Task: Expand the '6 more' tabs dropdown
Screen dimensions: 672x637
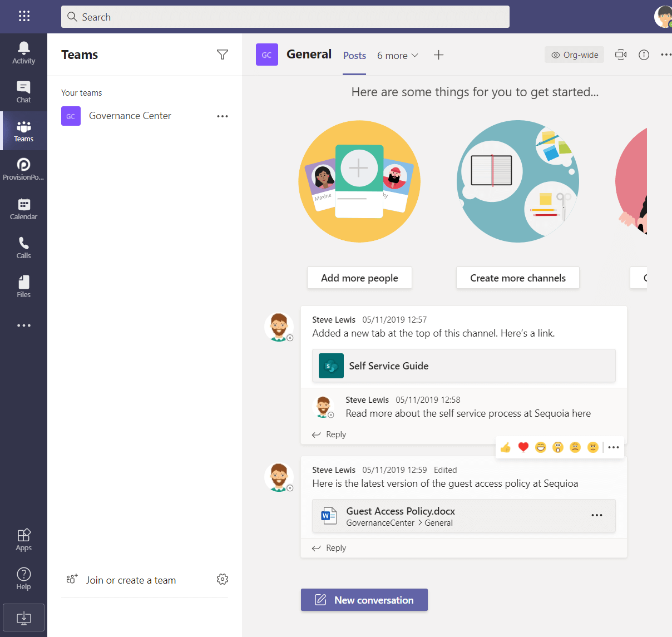Action: (397, 56)
